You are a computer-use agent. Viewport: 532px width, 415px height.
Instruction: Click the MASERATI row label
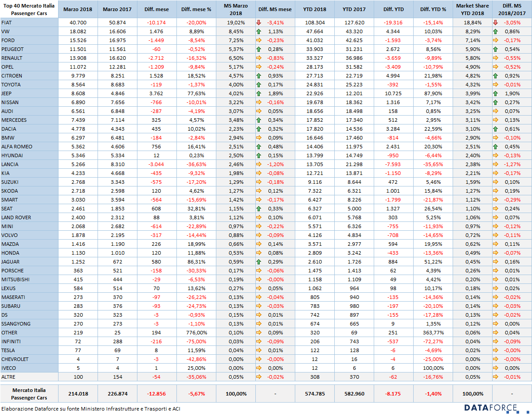(x=29, y=297)
